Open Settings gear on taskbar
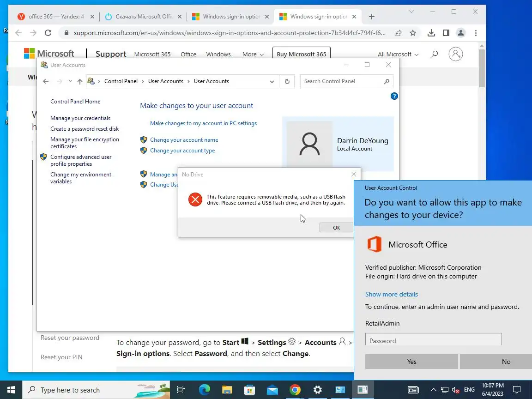532x399 pixels. tap(317, 390)
